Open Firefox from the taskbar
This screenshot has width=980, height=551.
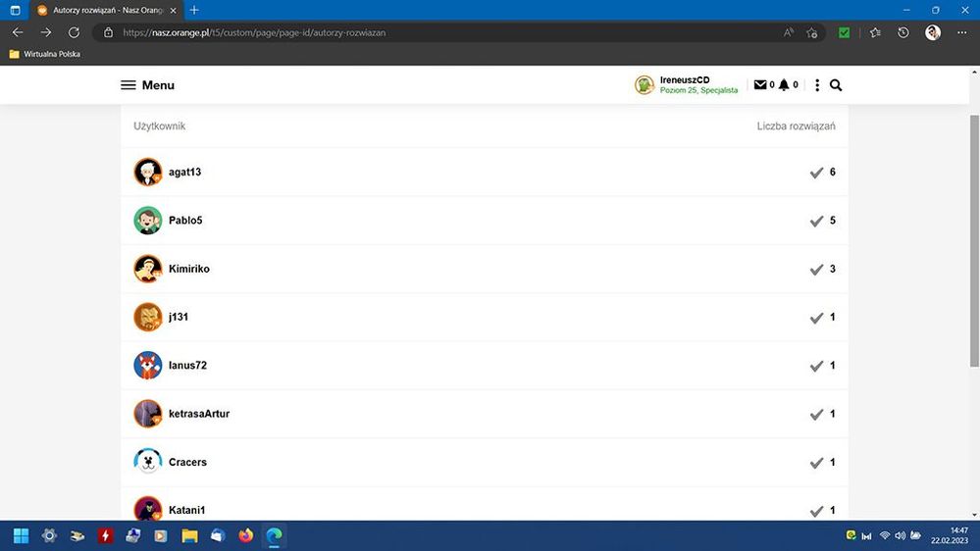tap(245, 536)
